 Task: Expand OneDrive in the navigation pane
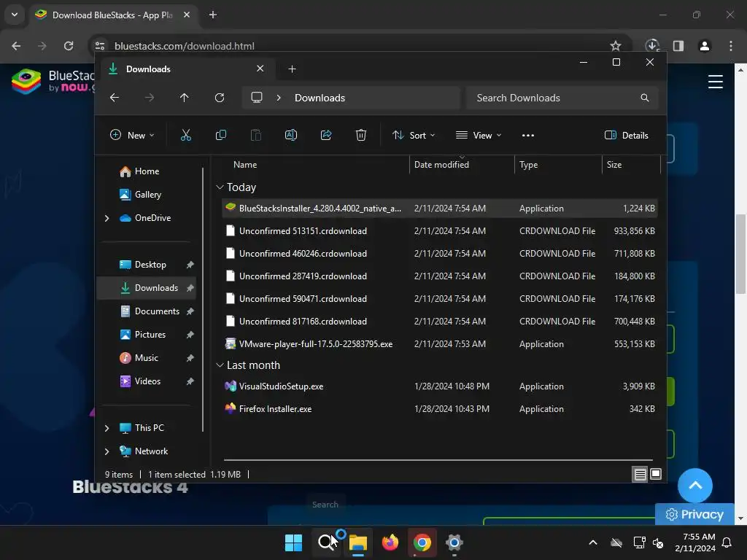107,218
